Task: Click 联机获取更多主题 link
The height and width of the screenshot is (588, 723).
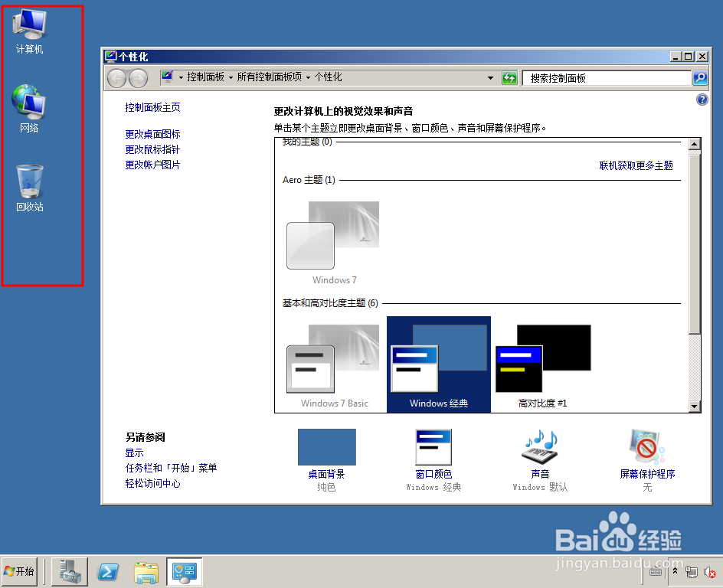Action: tap(636, 165)
